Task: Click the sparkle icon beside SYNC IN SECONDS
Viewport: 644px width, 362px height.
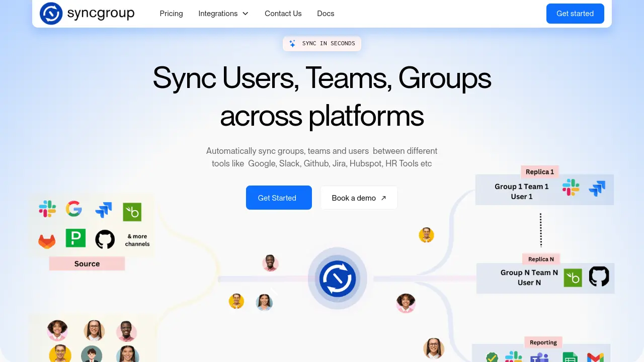Action: 292,44
